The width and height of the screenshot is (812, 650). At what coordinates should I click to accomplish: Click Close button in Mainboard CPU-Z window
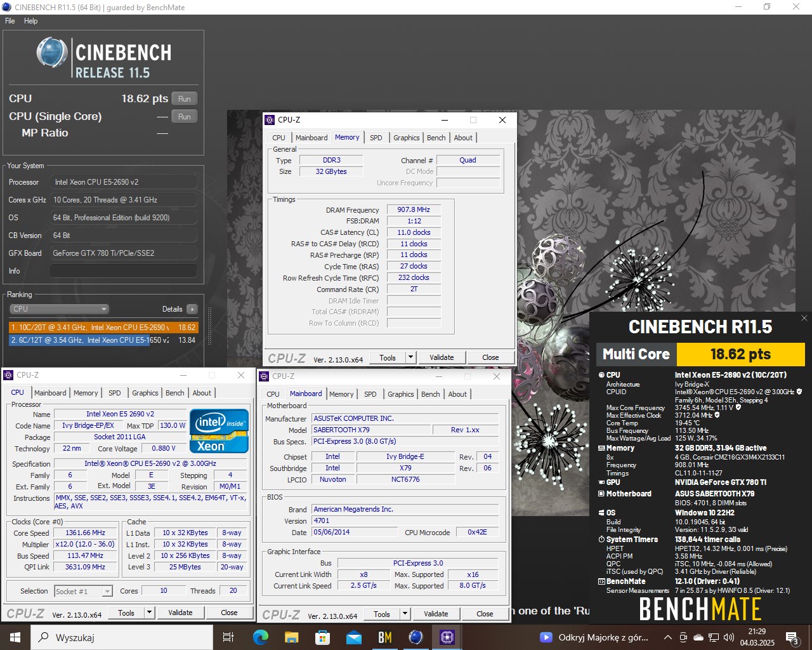coord(485,614)
